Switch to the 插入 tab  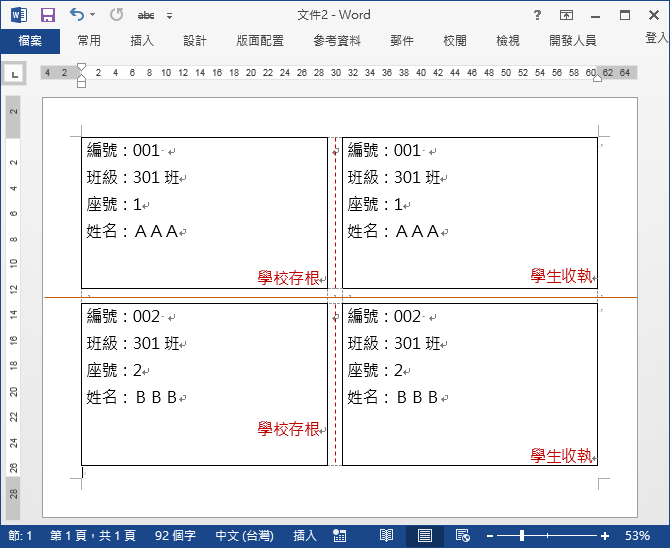142,41
